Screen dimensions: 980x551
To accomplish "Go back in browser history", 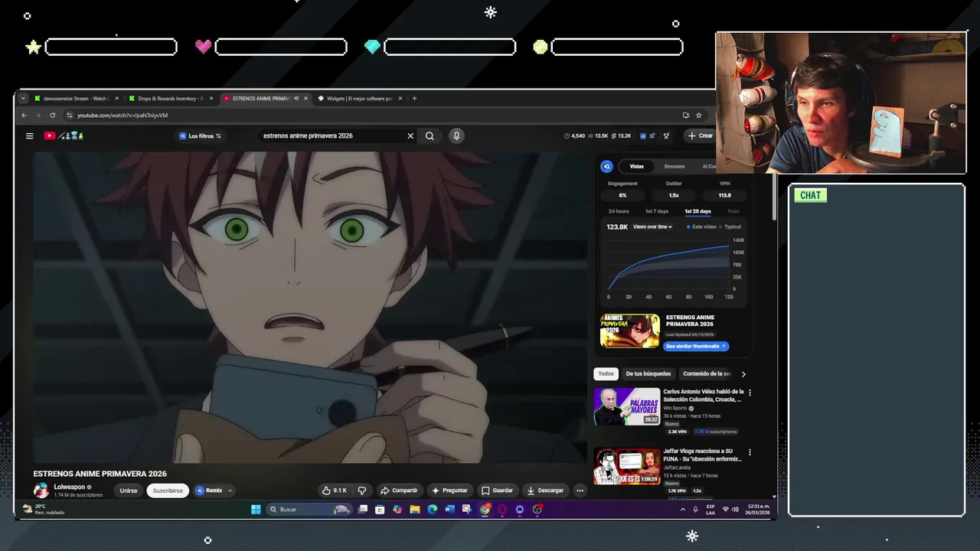I will tap(24, 116).
